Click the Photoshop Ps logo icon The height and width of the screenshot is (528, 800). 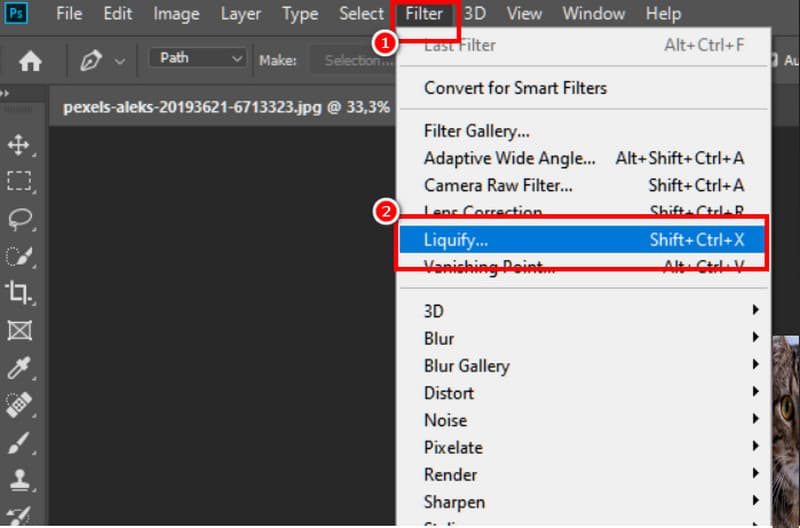[16, 12]
